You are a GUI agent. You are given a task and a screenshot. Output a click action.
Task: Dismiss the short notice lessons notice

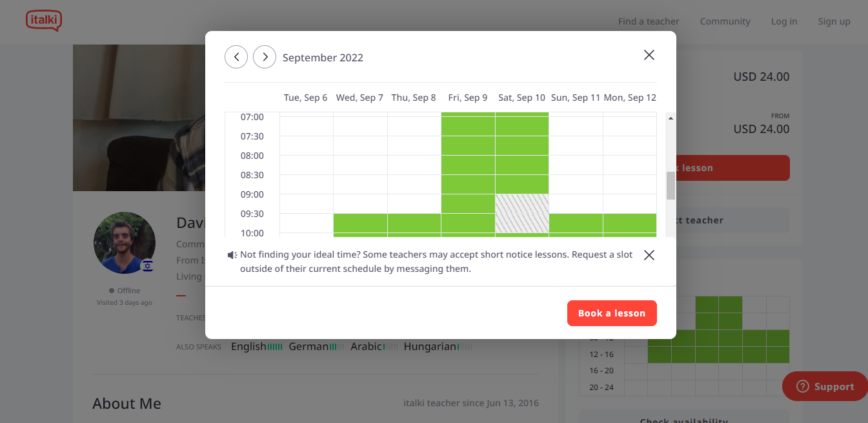(x=649, y=255)
